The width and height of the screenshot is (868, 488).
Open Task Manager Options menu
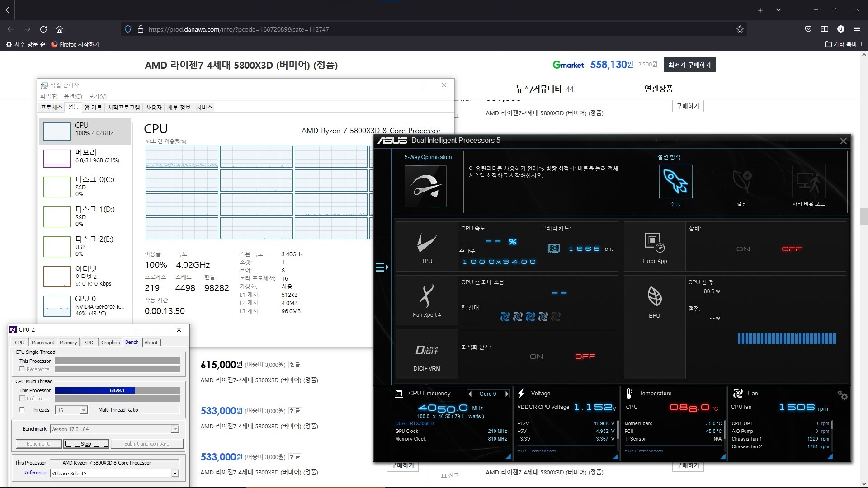point(73,97)
